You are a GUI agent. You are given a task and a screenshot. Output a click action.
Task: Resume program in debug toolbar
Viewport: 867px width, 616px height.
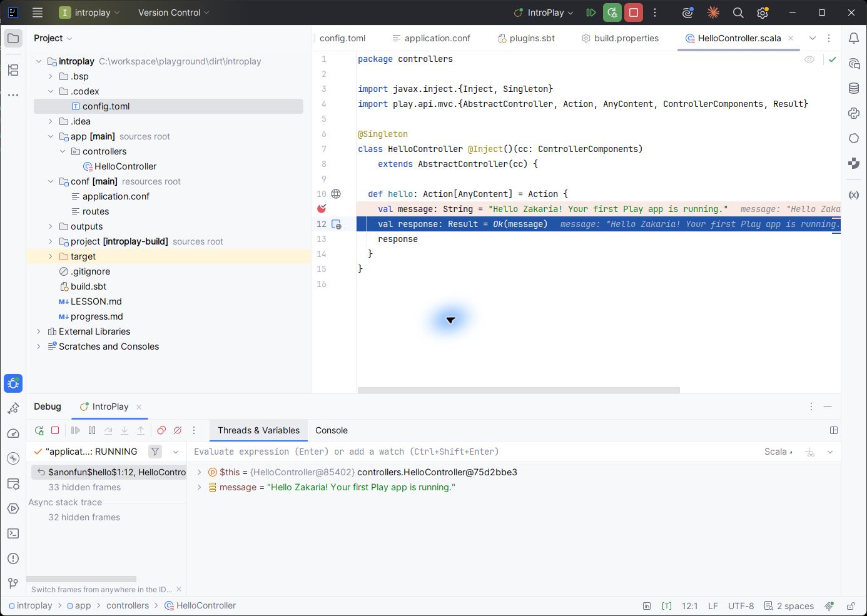pyautogui.click(x=76, y=430)
